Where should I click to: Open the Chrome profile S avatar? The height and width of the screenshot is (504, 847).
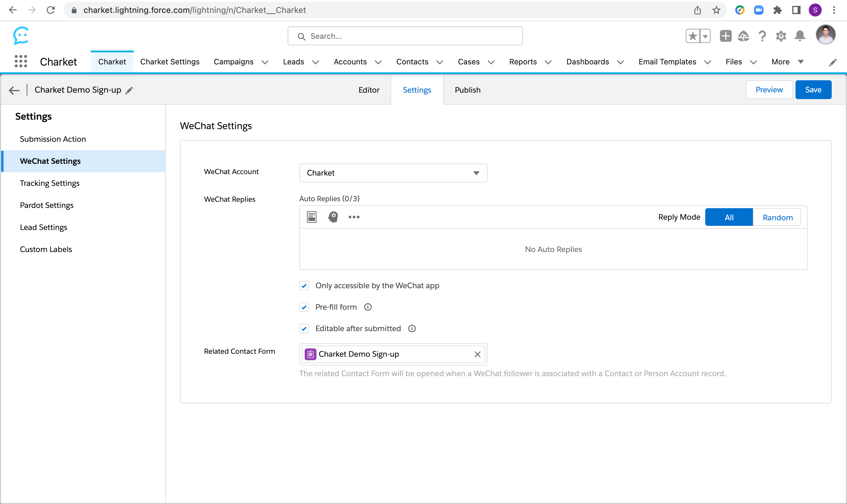pos(815,10)
